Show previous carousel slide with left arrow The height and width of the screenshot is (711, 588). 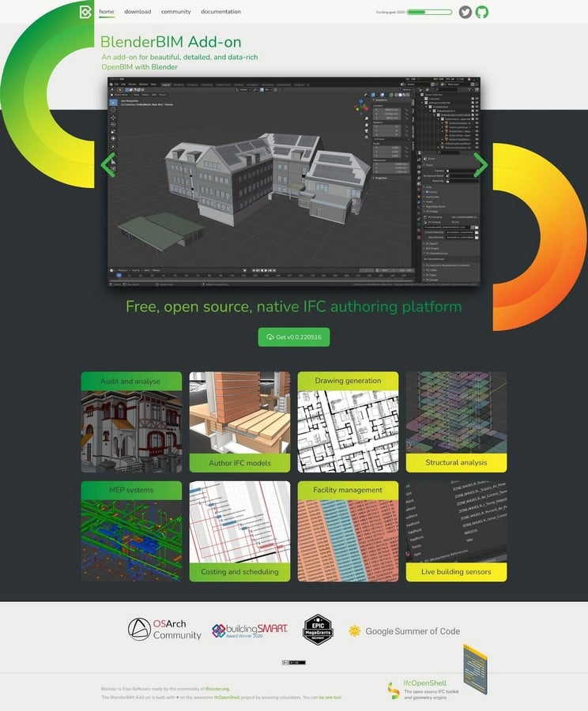[108, 164]
